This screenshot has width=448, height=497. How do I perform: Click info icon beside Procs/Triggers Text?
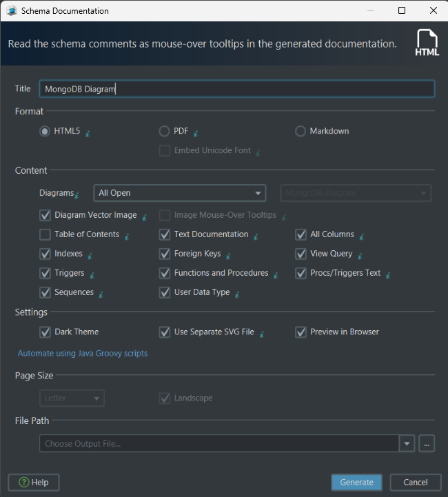pos(388,275)
